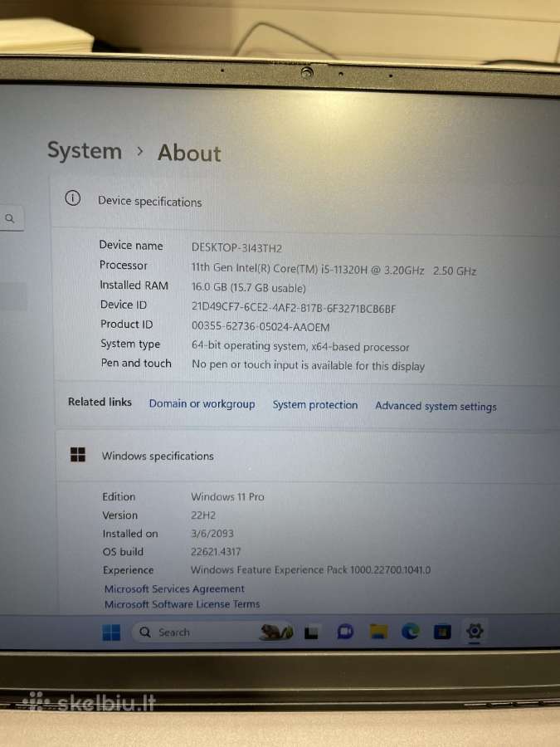Collapse the Windows specifications section header
The image size is (560, 747).
(307, 456)
